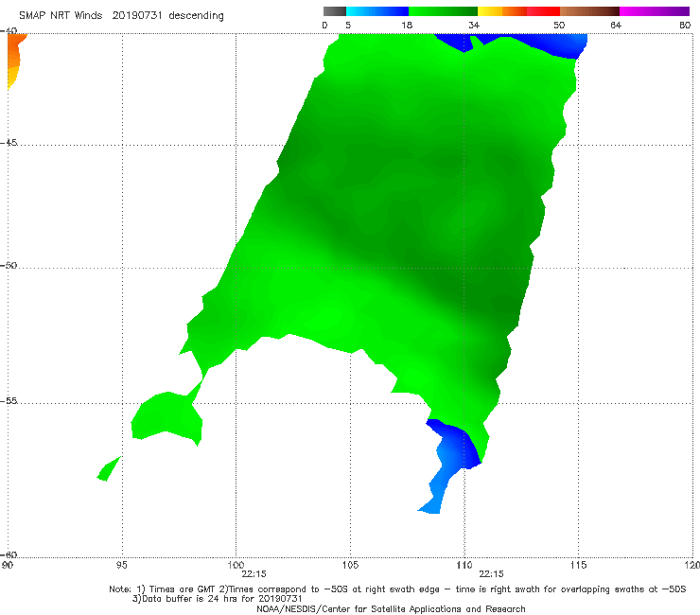The image size is (700, 615).
Task: Pick the yellow-orange color scale segment
Action: (502, 11)
